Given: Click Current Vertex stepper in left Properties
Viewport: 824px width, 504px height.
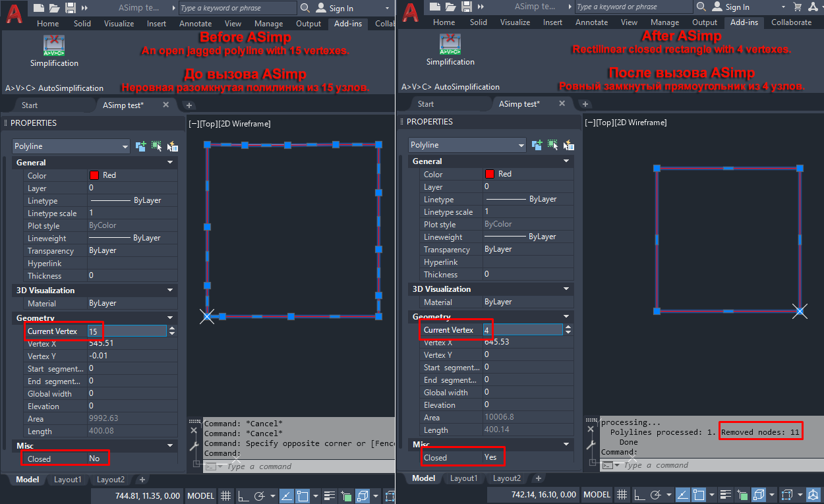Looking at the screenshot, I should [172, 331].
